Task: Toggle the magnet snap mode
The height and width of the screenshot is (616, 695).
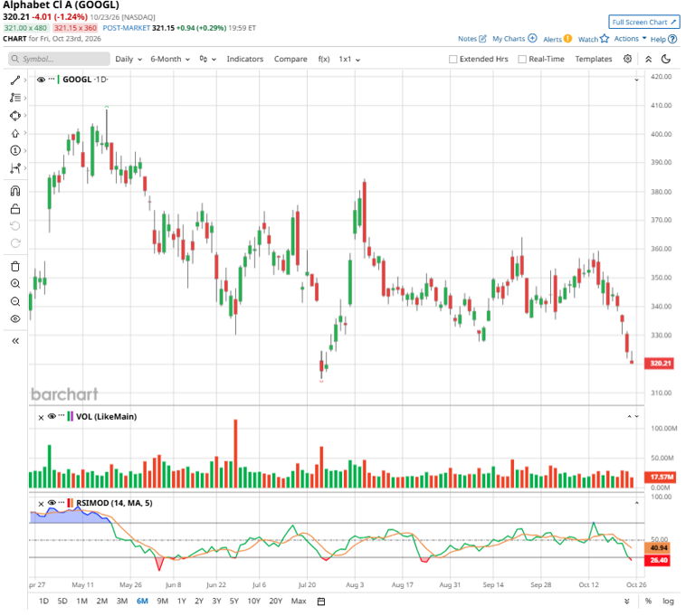Action: 15,191
